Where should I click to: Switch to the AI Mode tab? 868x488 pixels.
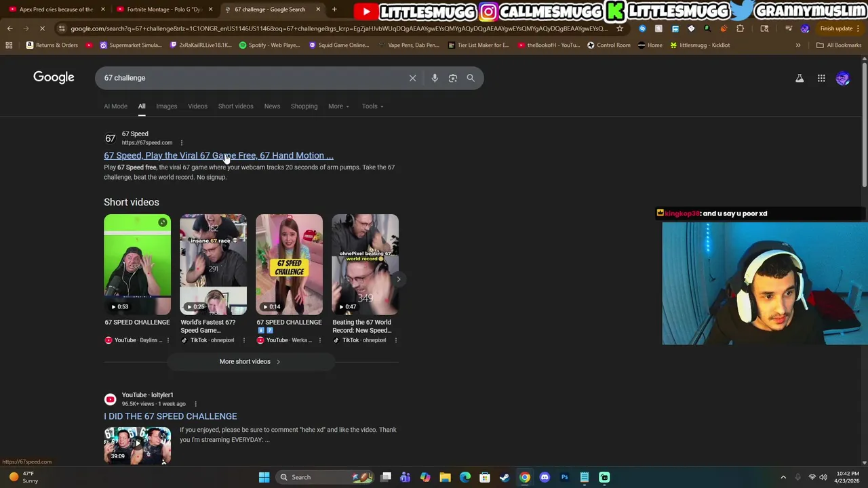pos(115,106)
